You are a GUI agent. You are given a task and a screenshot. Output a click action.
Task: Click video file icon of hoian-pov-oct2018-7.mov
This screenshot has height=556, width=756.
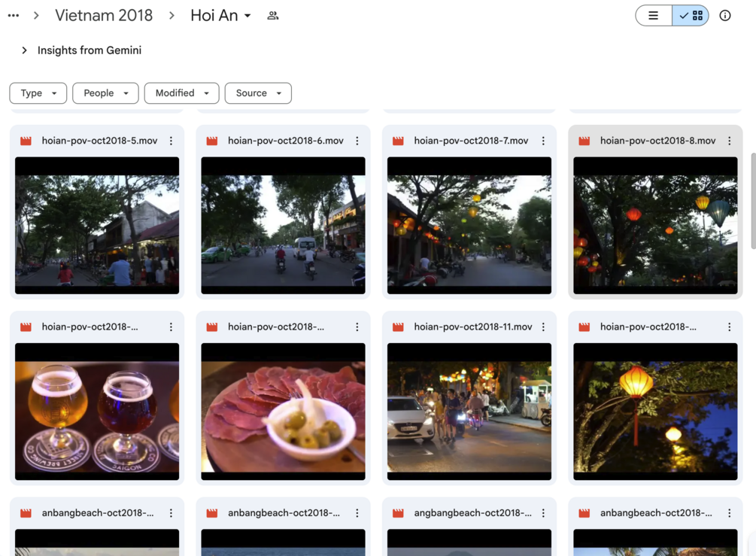(398, 141)
